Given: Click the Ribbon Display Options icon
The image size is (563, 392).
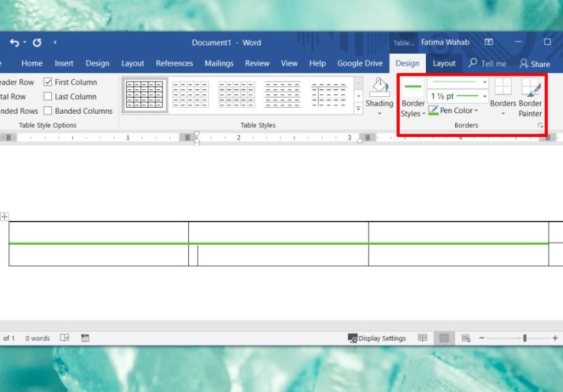Looking at the screenshot, I should pyautogui.click(x=489, y=42).
